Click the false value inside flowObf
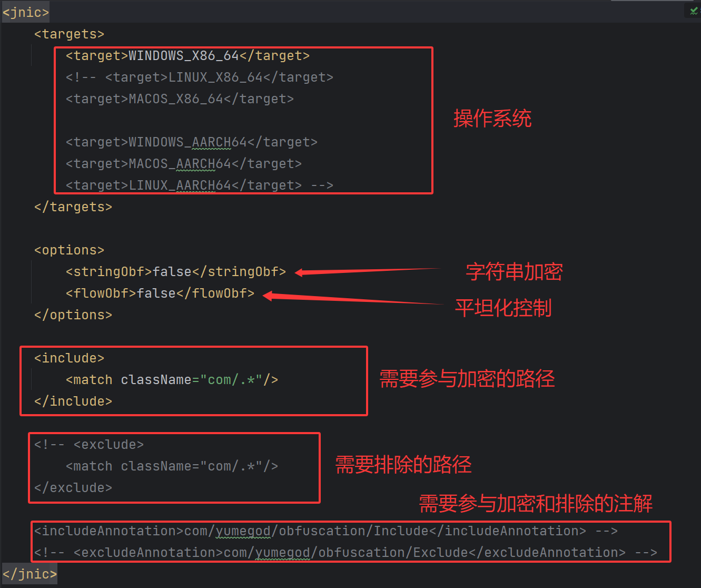Screen dimensions: 701x588 point(156,293)
